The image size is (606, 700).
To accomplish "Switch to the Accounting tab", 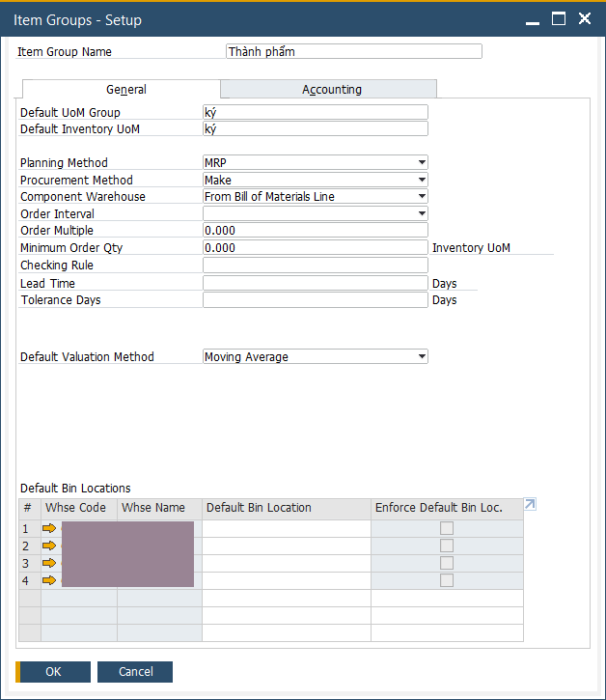I will coord(331,90).
